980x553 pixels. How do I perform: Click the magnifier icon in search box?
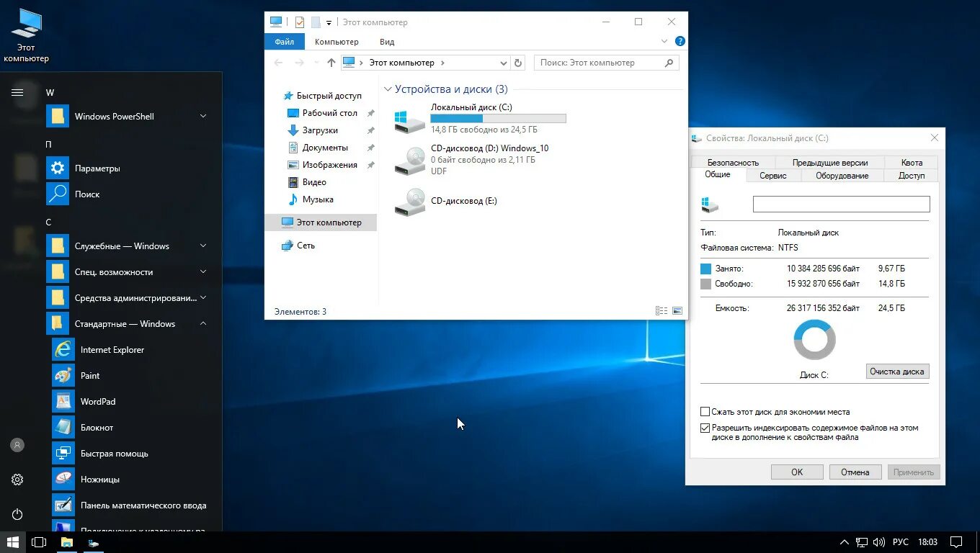(669, 63)
